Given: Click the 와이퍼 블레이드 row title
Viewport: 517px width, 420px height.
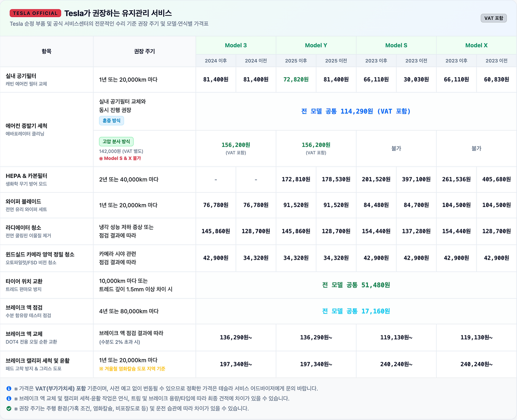Looking at the screenshot, I should pos(23,202).
